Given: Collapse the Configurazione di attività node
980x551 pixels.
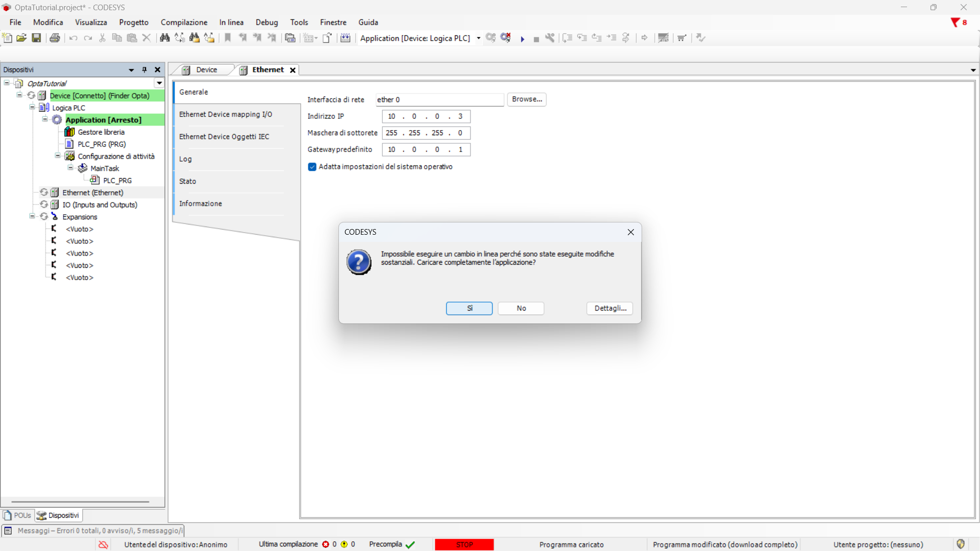Looking at the screenshot, I should [58, 156].
